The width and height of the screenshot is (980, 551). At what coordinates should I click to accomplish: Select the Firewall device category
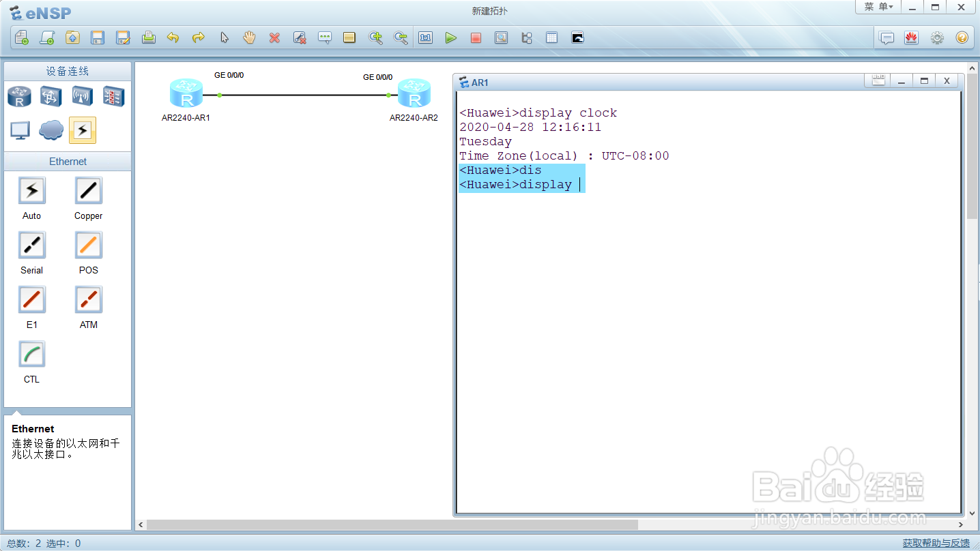point(113,96)
